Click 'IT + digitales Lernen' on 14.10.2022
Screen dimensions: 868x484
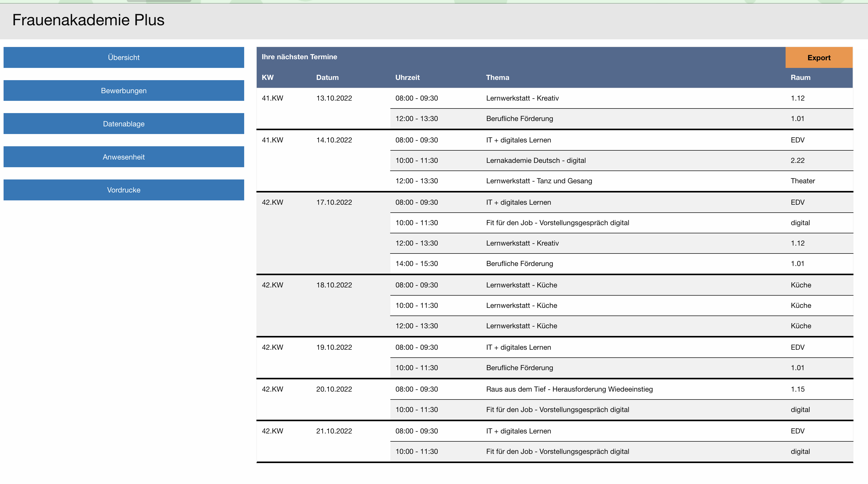[x=518, y=140]
